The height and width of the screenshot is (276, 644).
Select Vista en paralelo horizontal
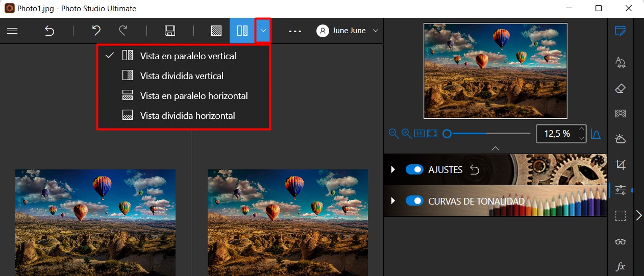(183, 95)
